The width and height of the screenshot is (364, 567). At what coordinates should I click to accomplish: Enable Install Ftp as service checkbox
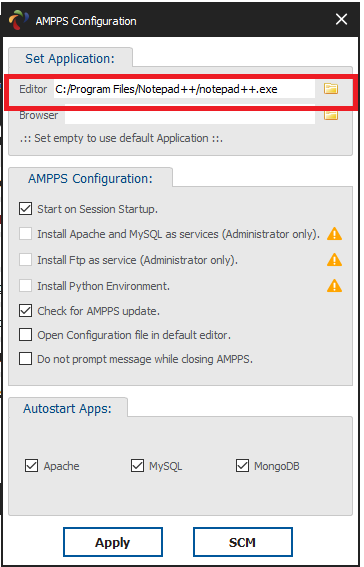(x=25, y=260)
